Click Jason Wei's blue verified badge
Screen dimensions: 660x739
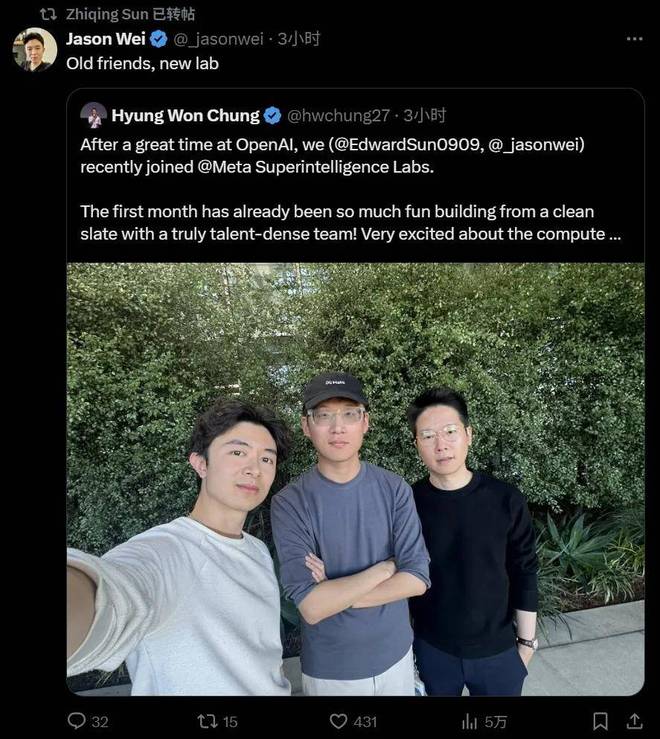click(x=158, y=39)
